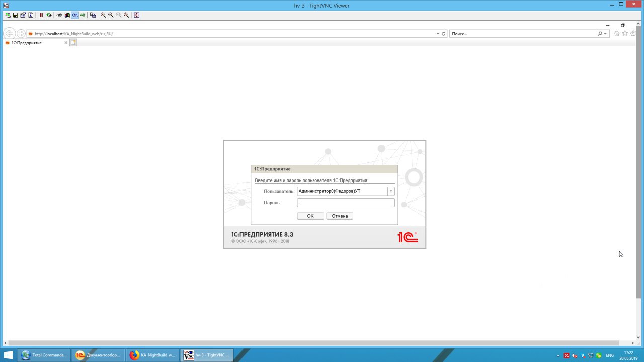
Task: Click the green tray icon near ENG
Action: click(599, 356)
